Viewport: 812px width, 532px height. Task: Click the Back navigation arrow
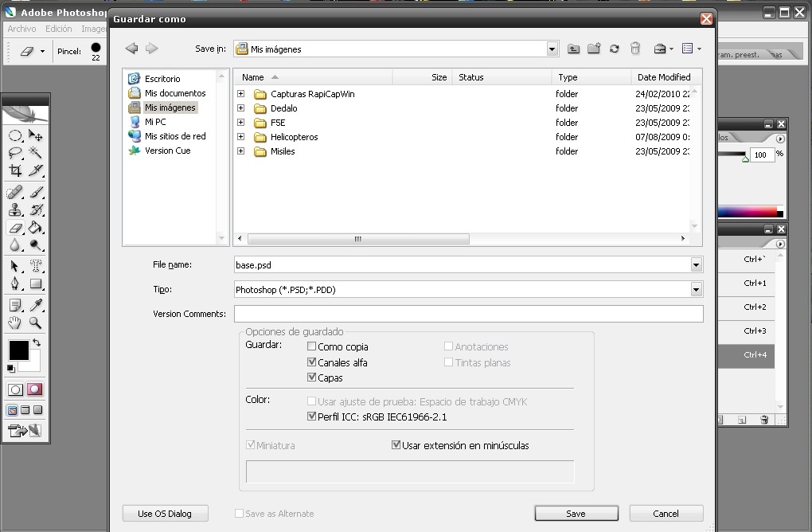click(x=131, y=48)
